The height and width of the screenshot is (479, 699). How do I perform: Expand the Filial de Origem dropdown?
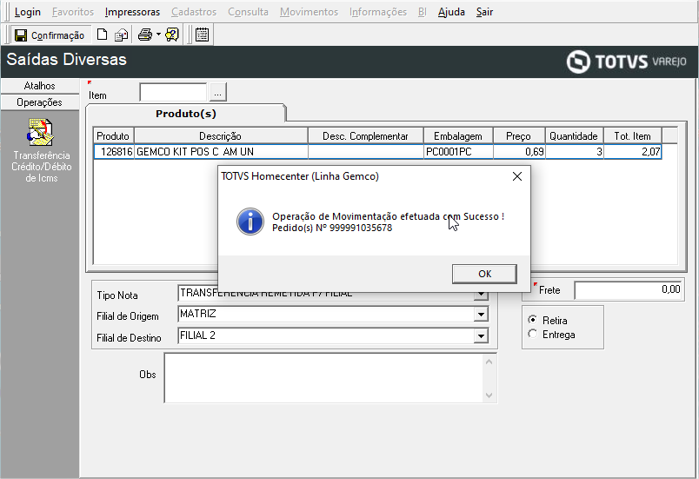click(481, 314)
